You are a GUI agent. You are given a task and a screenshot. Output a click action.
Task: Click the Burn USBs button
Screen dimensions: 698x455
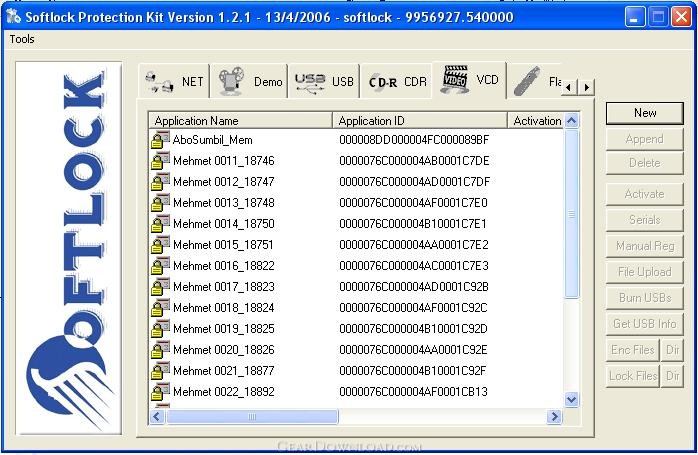point(645,298)
